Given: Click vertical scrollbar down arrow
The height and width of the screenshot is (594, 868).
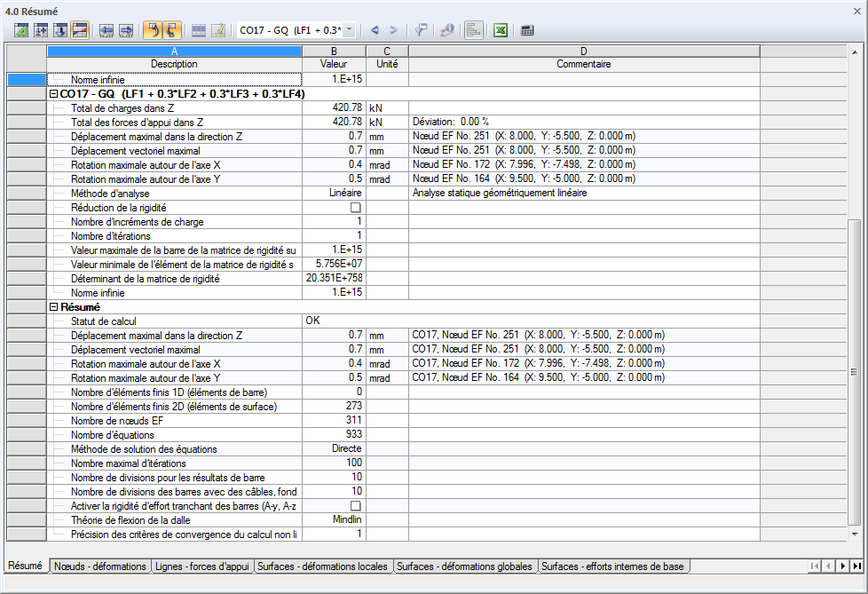Looking at the screenshot, I should coord(855,535).
